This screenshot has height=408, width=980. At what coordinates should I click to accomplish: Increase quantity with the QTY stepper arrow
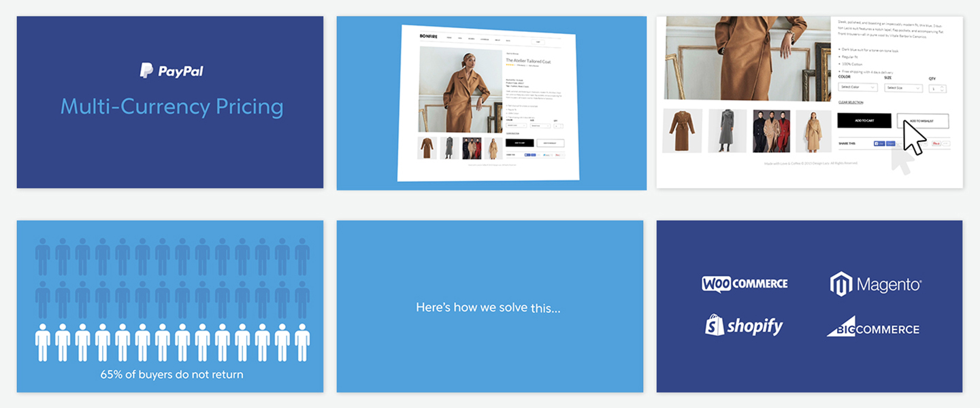point(942,86)
